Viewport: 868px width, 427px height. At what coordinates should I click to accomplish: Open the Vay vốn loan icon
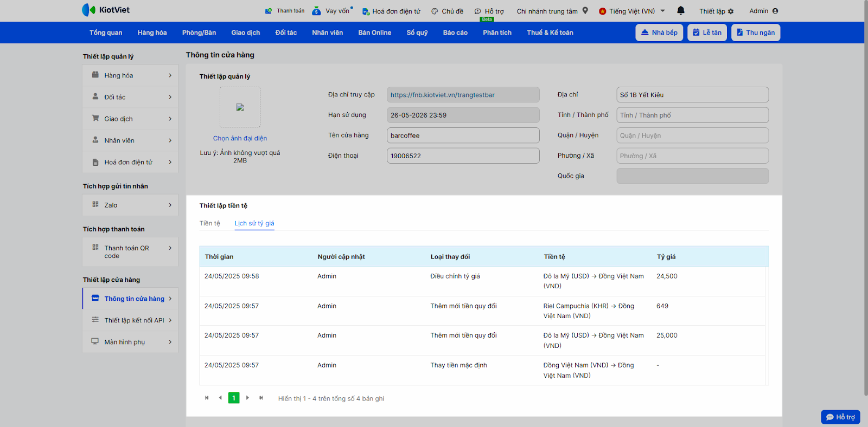click(x=317, y=11)
